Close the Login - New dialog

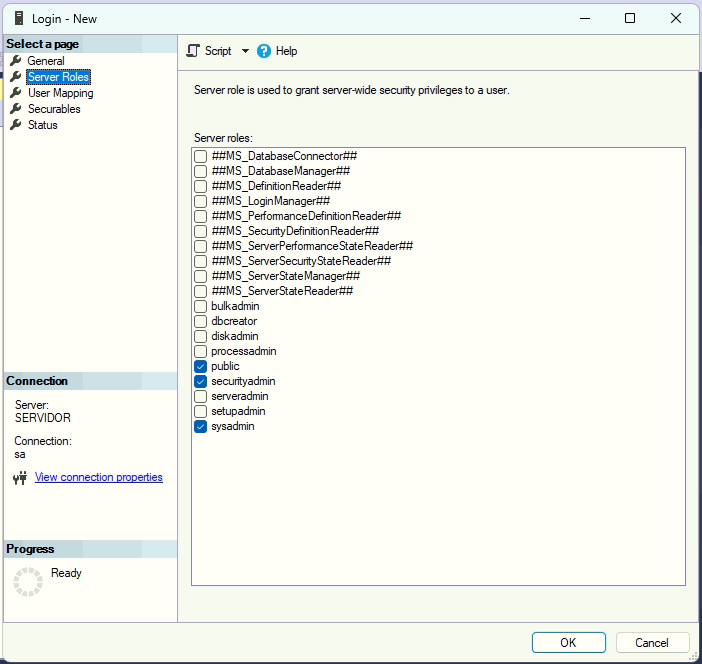click(676, 18)
